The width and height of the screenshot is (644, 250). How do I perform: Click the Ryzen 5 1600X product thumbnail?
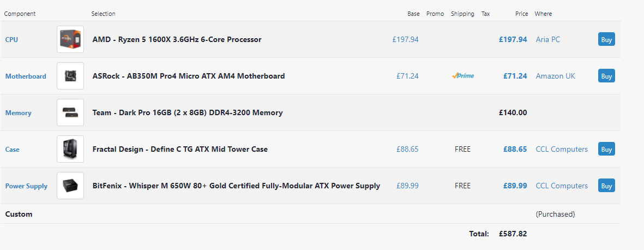point(70,39)
